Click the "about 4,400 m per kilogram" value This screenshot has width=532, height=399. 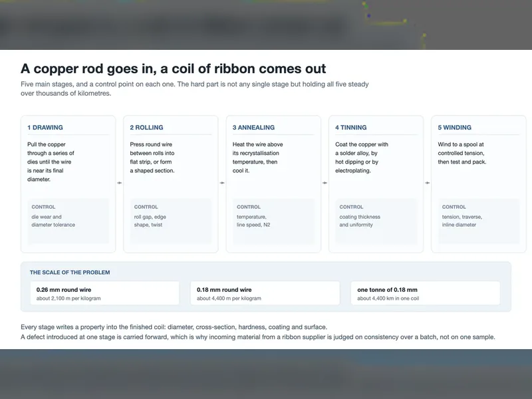tap(229, 299)
